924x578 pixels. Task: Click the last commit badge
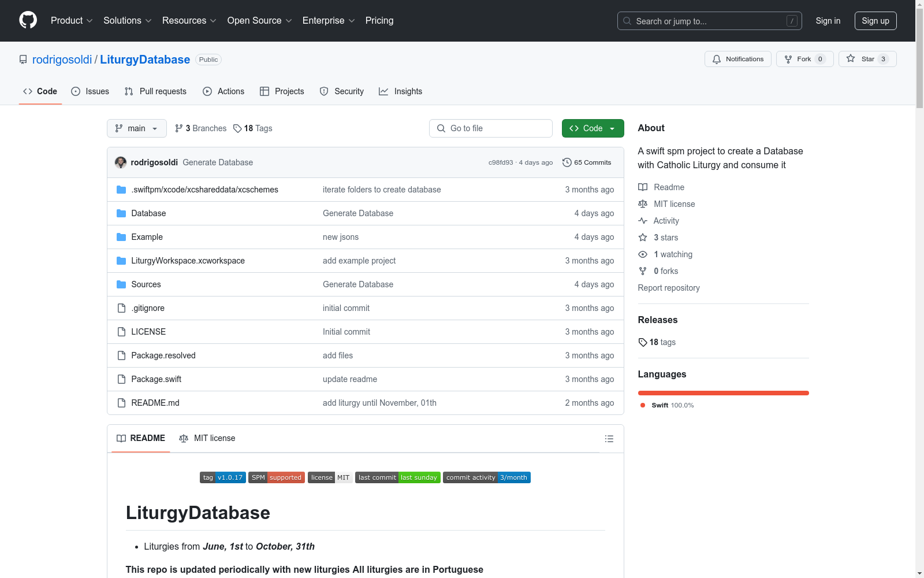(x=398, y=477)
